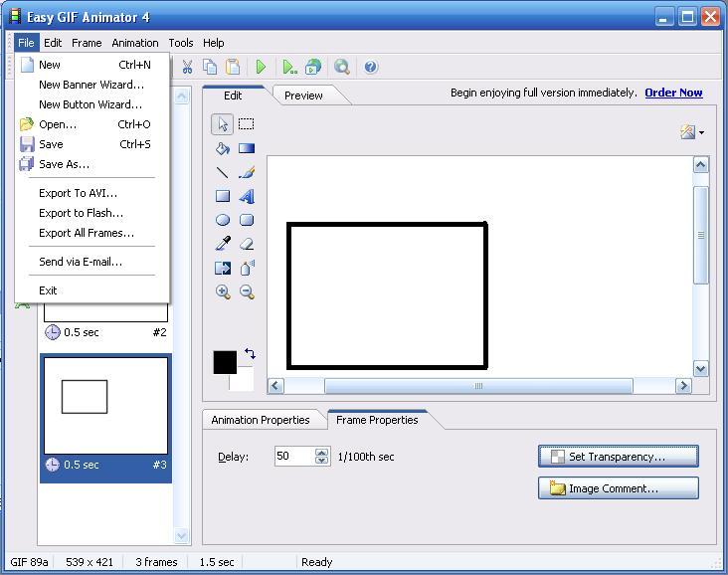Select the rectangular selection tool
728x575 pixels.
246,124
